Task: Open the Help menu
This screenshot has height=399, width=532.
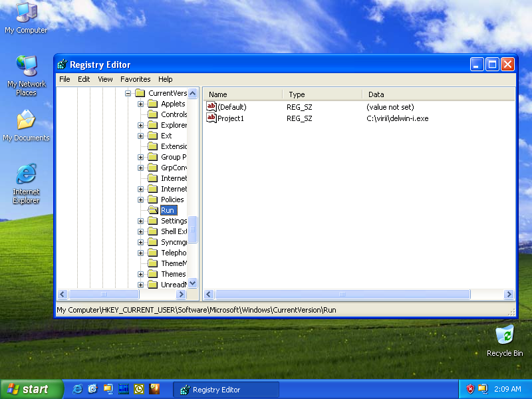Action: (x=165, y=79)
